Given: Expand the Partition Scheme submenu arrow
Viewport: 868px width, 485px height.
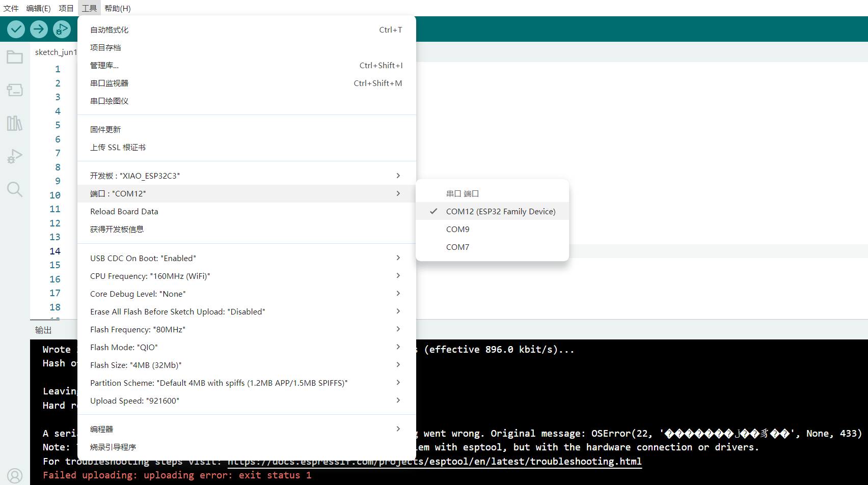Looking at the screenshot, I should point(398,383).
